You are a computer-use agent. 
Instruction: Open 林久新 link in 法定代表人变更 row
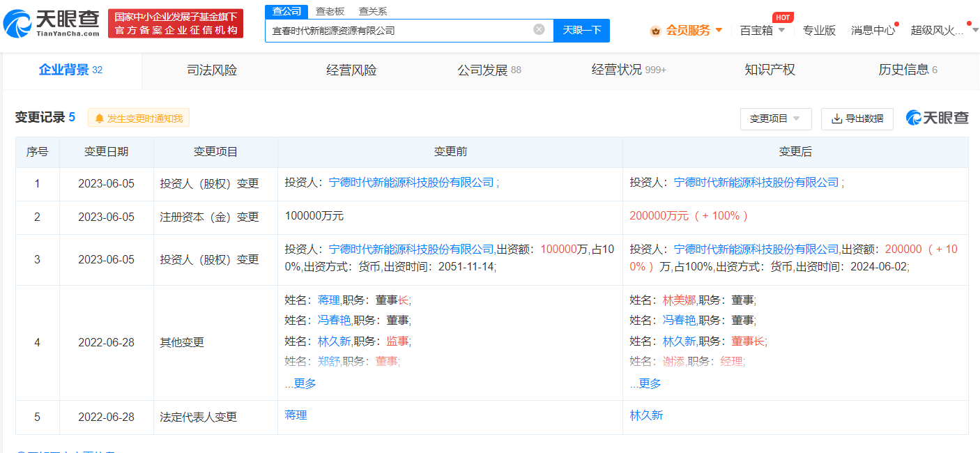(646, 415)
